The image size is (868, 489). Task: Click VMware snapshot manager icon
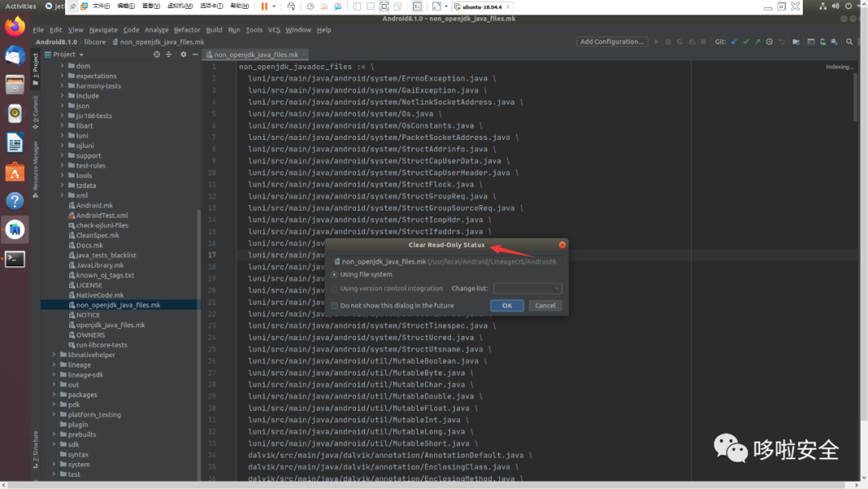(338, 6)
